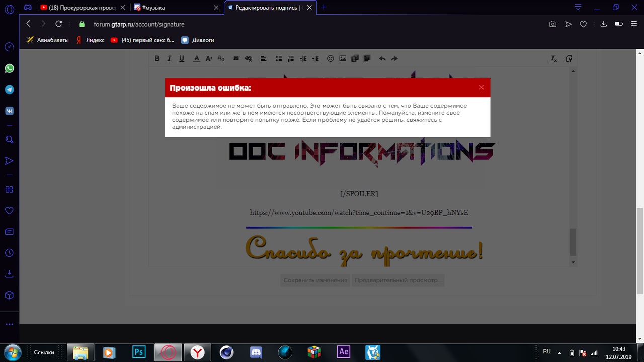Image resolution: width=644 pixels, height=362 pixels.
Task: Open a new browser tab
Action: click(x=324, y=7)
